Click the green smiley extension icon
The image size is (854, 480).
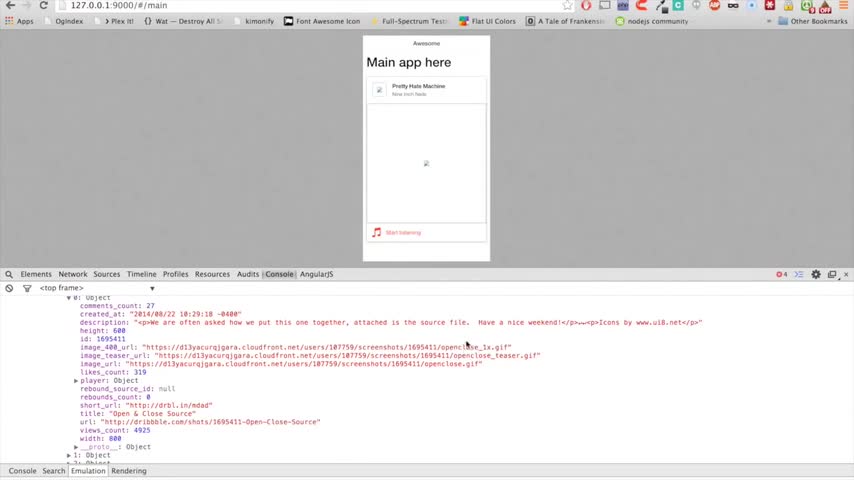pos(807,7)
